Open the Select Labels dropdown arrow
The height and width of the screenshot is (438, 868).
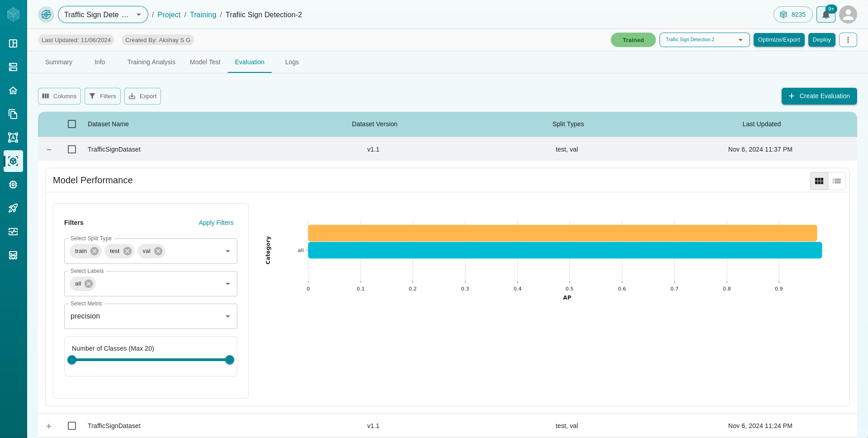228,284
